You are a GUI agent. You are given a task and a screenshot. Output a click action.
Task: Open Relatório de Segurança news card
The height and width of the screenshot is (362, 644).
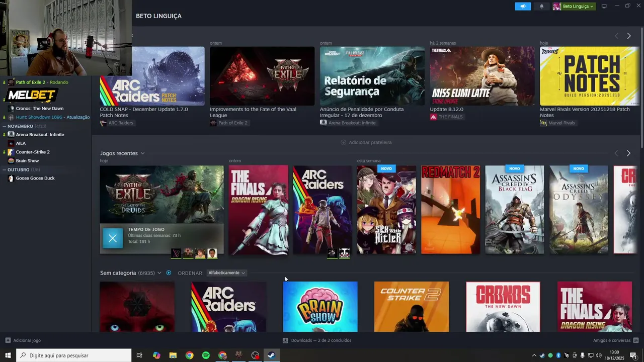372,76
